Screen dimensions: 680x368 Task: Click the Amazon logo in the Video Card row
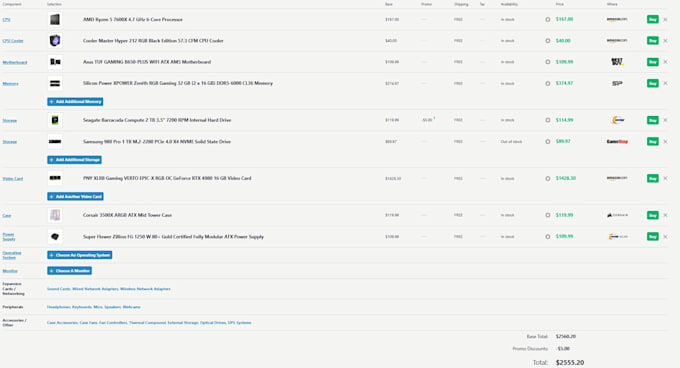[617, 178]
